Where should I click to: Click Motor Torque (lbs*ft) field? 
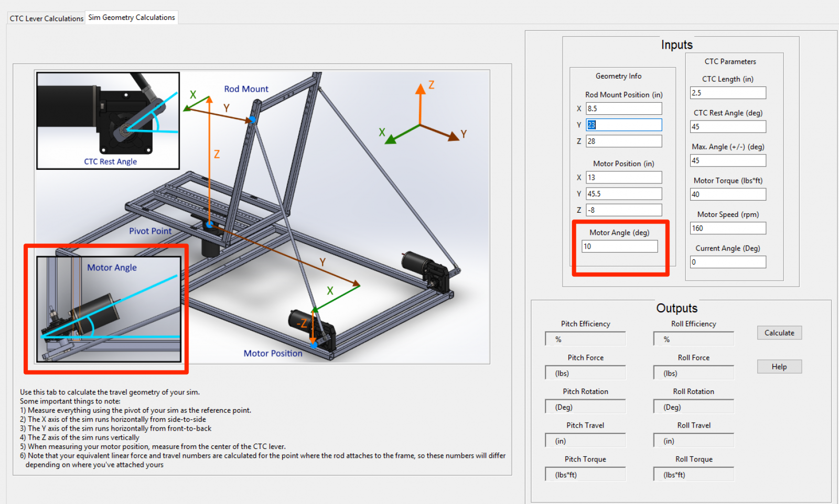(728, 194)
